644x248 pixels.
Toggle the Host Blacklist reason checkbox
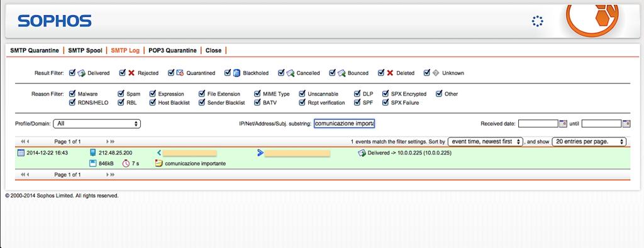coord(153,102)
